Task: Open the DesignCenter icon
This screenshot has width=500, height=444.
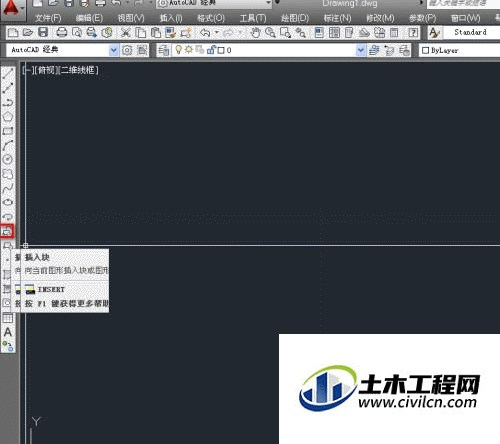Action: click(334, 33)
